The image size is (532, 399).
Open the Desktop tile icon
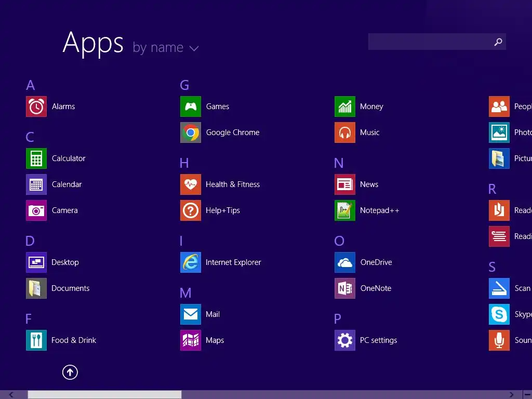[x=36, y=262]
